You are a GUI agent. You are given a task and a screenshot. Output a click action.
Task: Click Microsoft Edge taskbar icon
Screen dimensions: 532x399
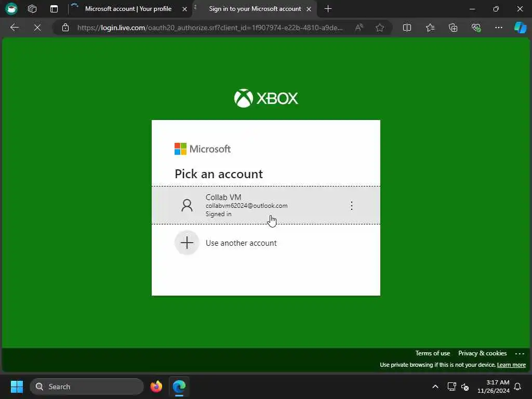click(179, 387)
